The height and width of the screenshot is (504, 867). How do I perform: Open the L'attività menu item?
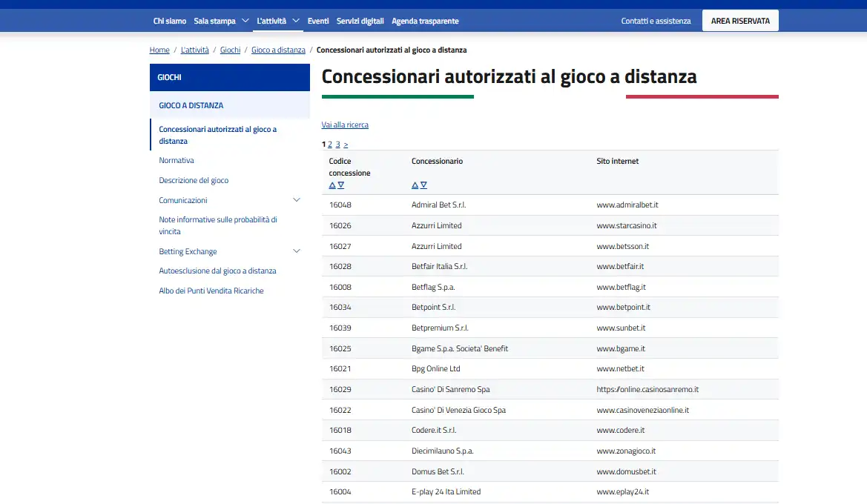tap(271, 21)
